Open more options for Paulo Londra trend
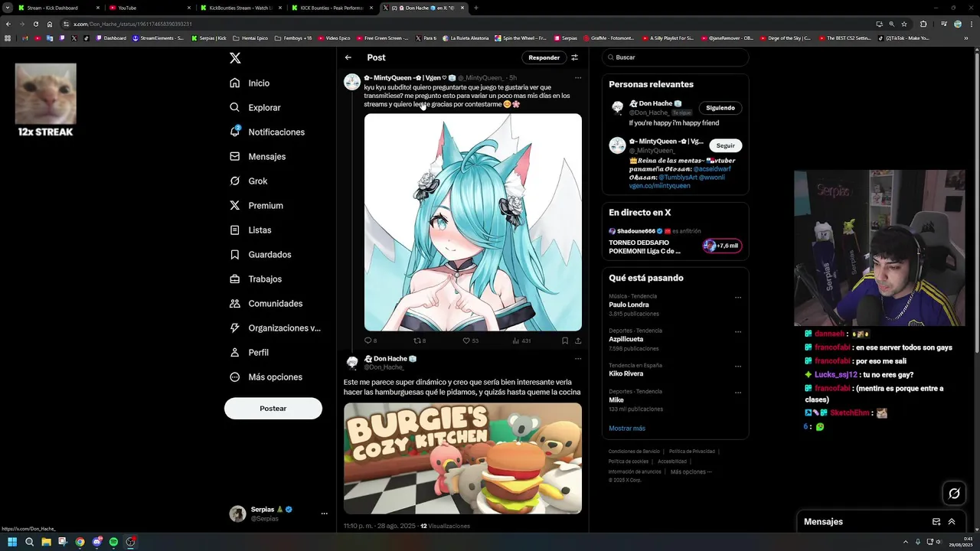 click(738, 298)
